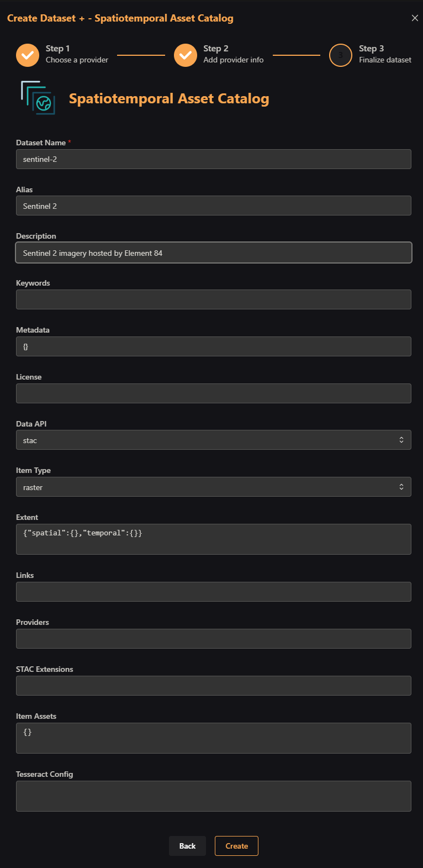Click the Alias text field

point(214,206)
